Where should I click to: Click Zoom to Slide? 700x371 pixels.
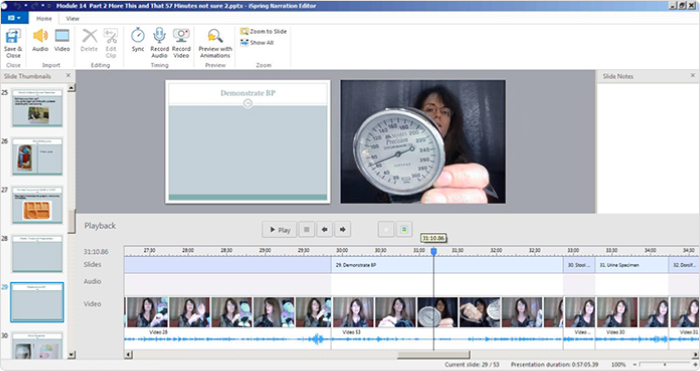pyautogui.click(x=263, y=31)
